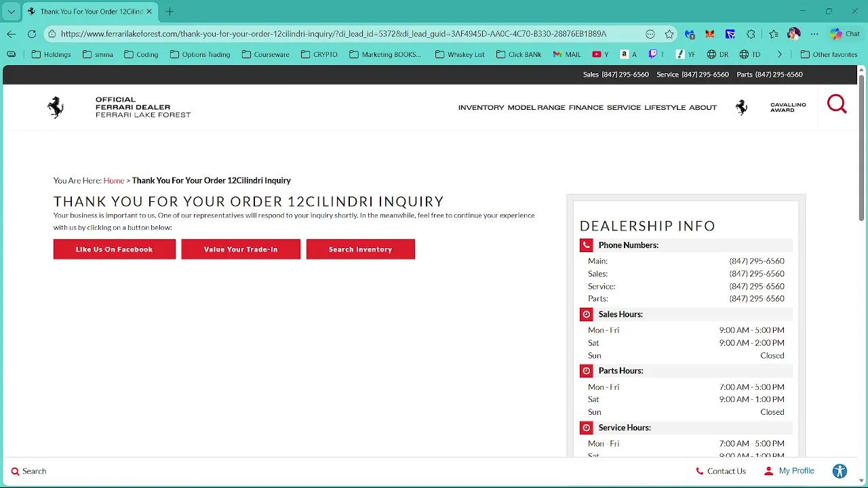Click Main phone number in Dealership Info
The width and height of the screenshot is (868, 488).
[x=757, y=261]
